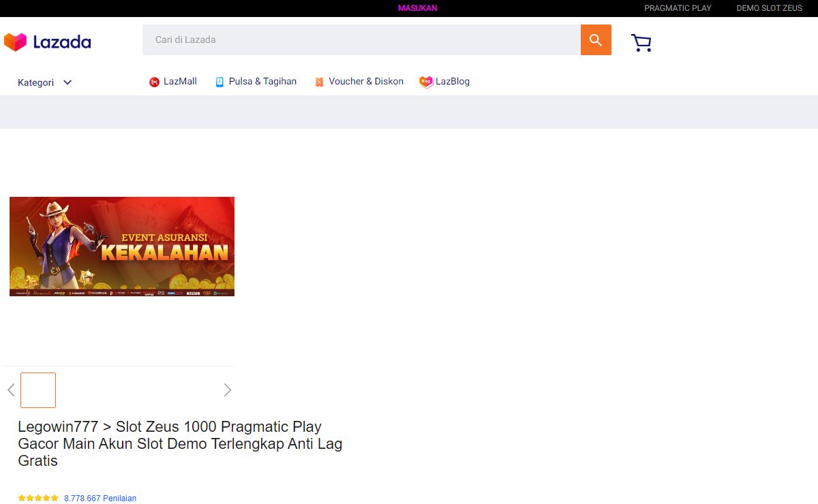The width and height of the screenshot is (818, 504).
Task: Click the PRAGMATIC PLAY top link
Action: click(678, 8)
